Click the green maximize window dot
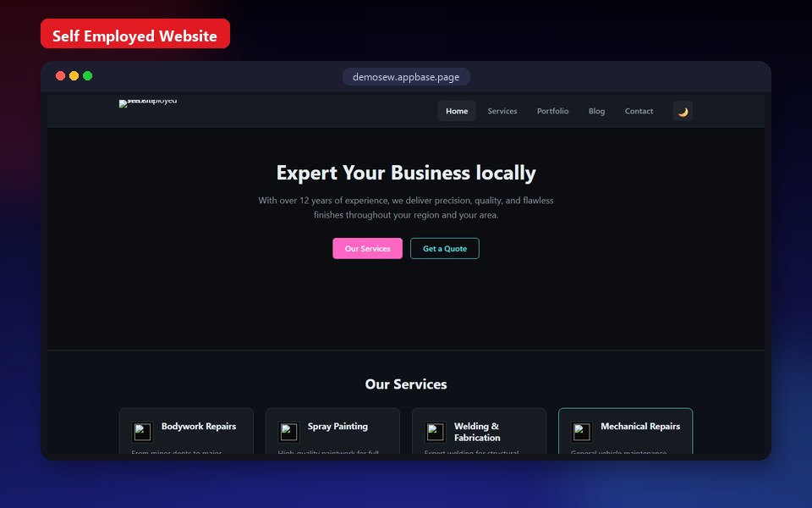Screen dimensions: 812x508 87,75
